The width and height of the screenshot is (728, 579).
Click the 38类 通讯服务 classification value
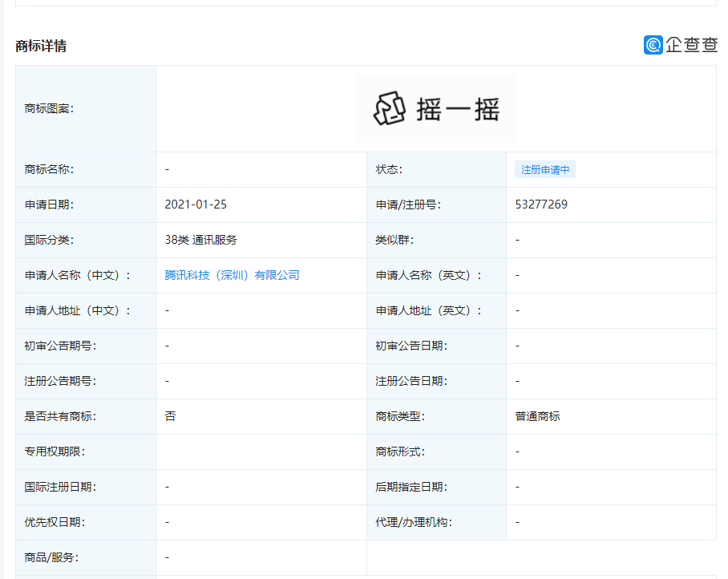(x=200, y=240)
